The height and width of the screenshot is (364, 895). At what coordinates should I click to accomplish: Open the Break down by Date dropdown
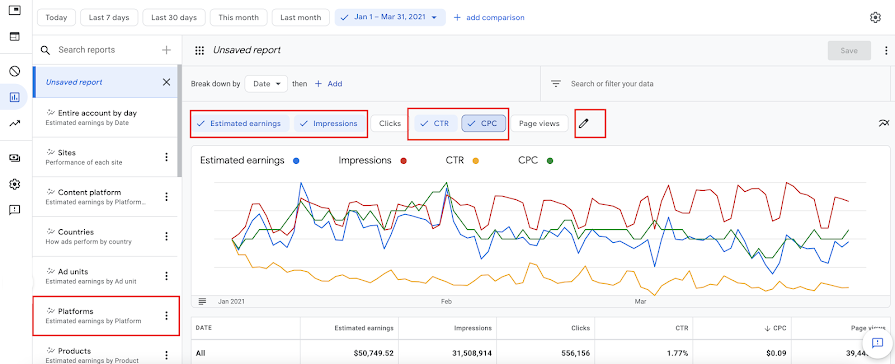[x=266, y=84]
